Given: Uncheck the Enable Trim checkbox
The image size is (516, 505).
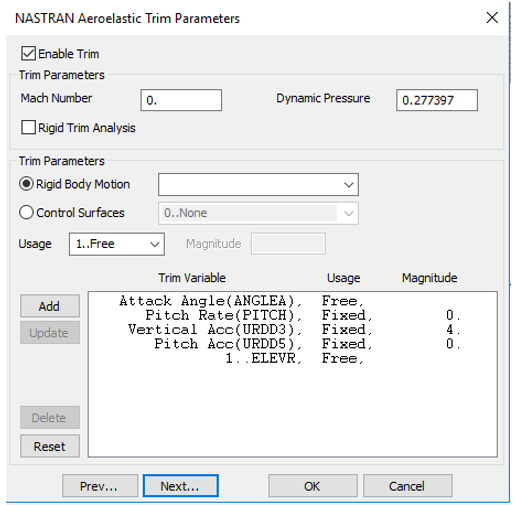Looking at the screenshot, I should pos(28,53).
